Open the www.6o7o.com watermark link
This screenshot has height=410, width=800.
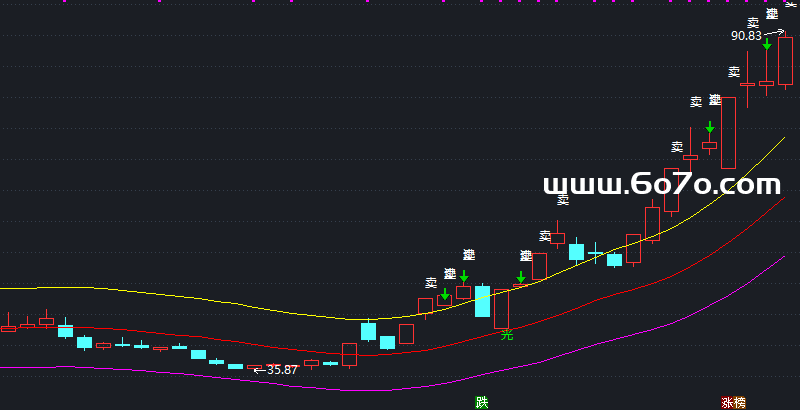pos(661,185)
